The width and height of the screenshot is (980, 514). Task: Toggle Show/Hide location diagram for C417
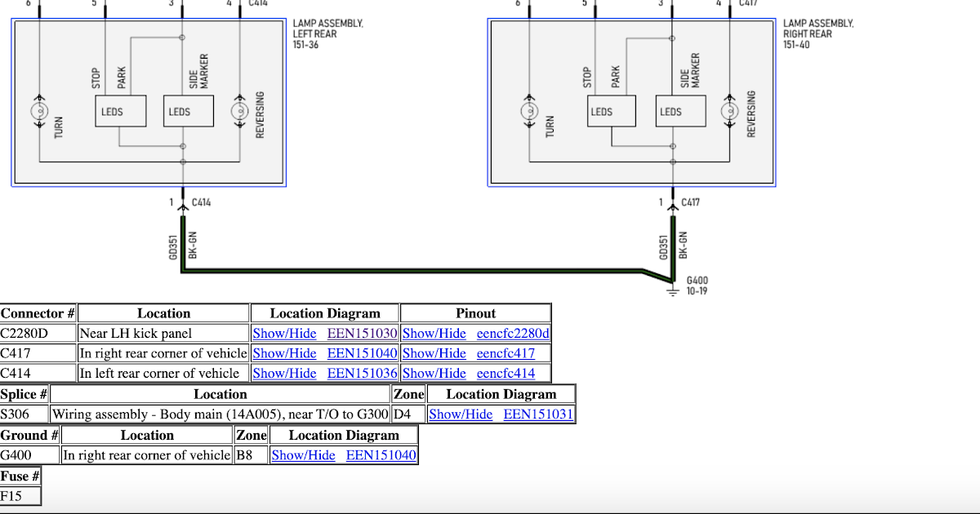(x=284, y=353)
